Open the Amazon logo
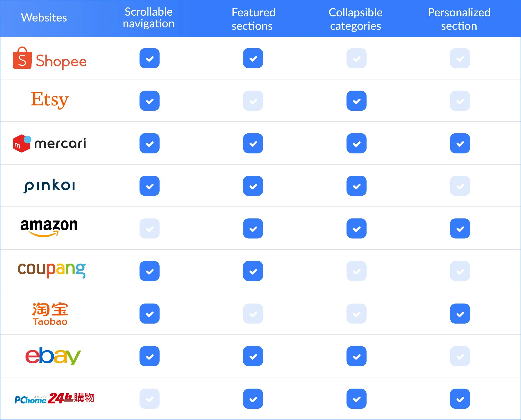521x420 pixels. [49, 228]
